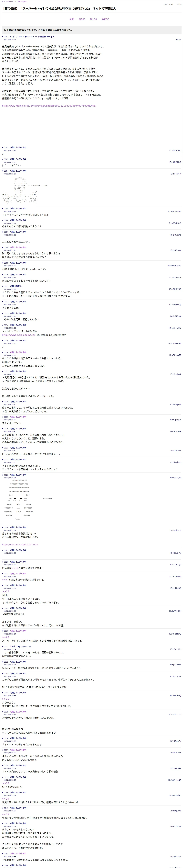Toggle the triangle beside post 0017

(3, 371)
